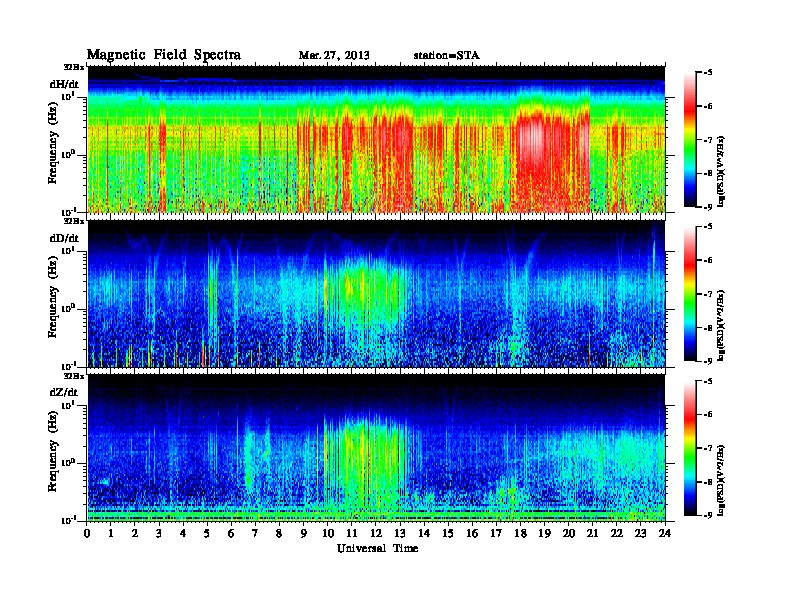
Task: Click the "Universal Time" axis title
Action: point(377,548)
